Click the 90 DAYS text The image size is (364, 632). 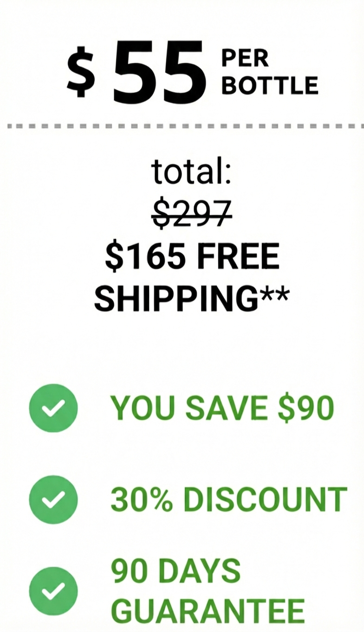click(175, 571)
